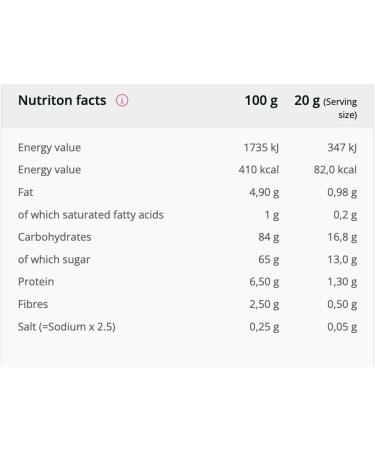Select the saturated fatty acids row label

(91, 215)
